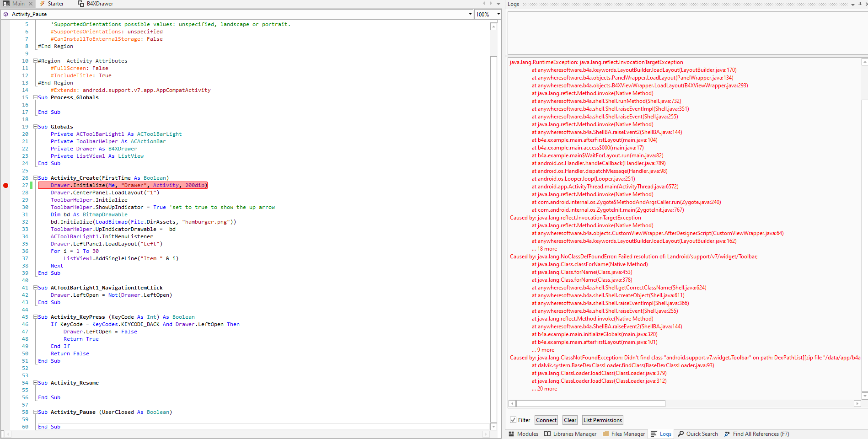Click the line Drawer.CenterPanel.LoadLayout("1")

pos(105,193)
